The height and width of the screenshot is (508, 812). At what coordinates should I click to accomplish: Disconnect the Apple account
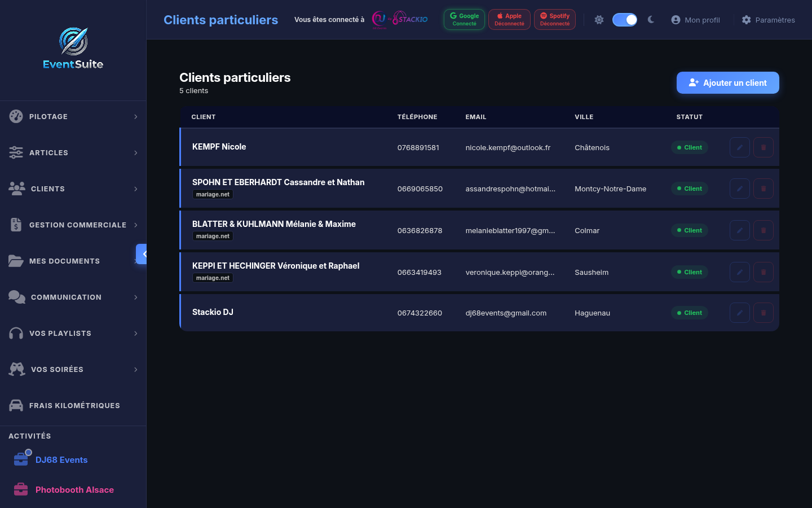(509, 19)
